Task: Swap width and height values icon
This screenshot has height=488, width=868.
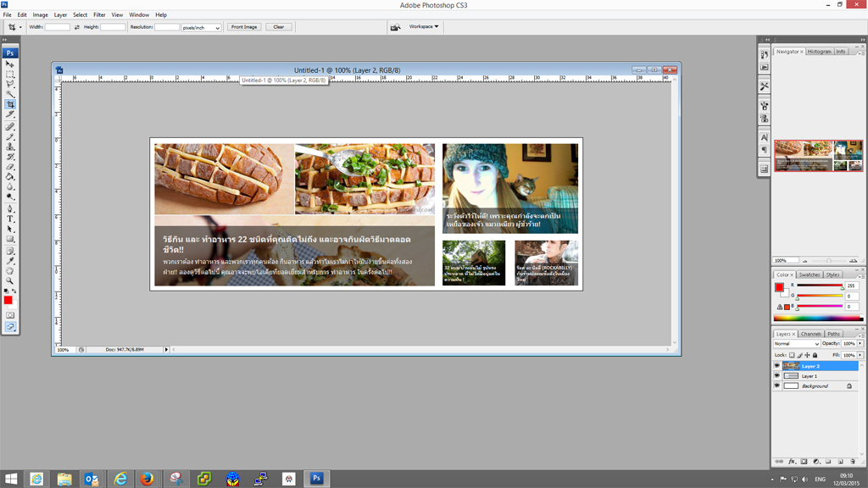Action: click(x=76, y=27)
